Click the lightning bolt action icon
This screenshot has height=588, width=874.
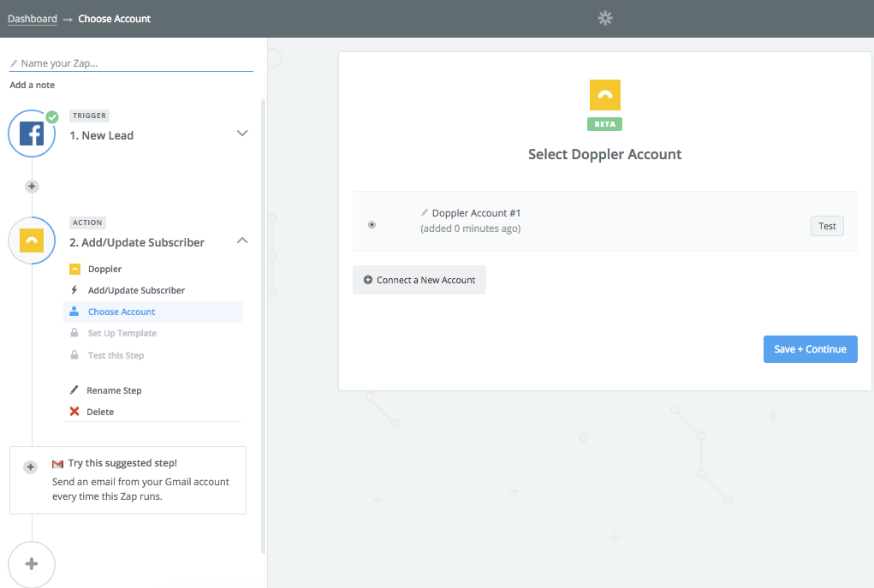click(74, 290)
